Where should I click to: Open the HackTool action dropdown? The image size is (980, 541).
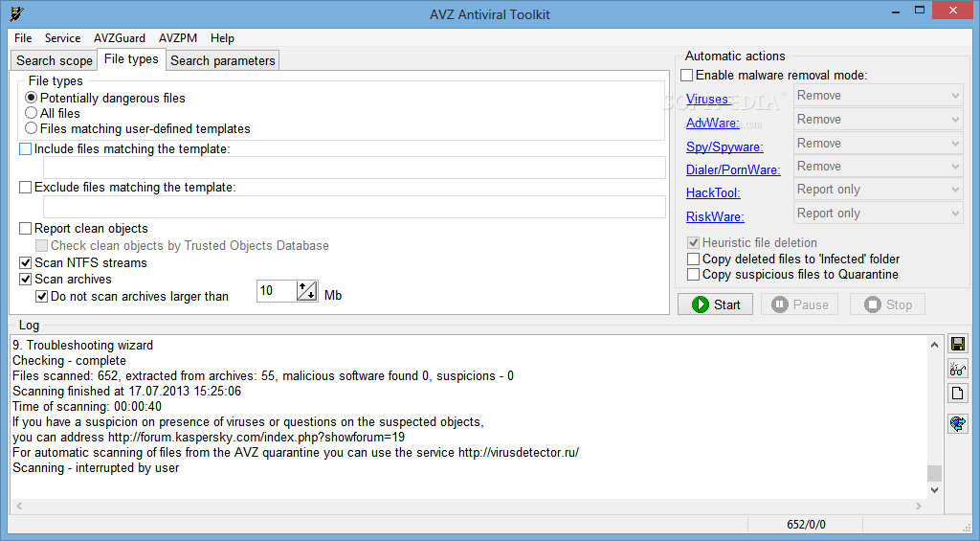coord(879,190)
